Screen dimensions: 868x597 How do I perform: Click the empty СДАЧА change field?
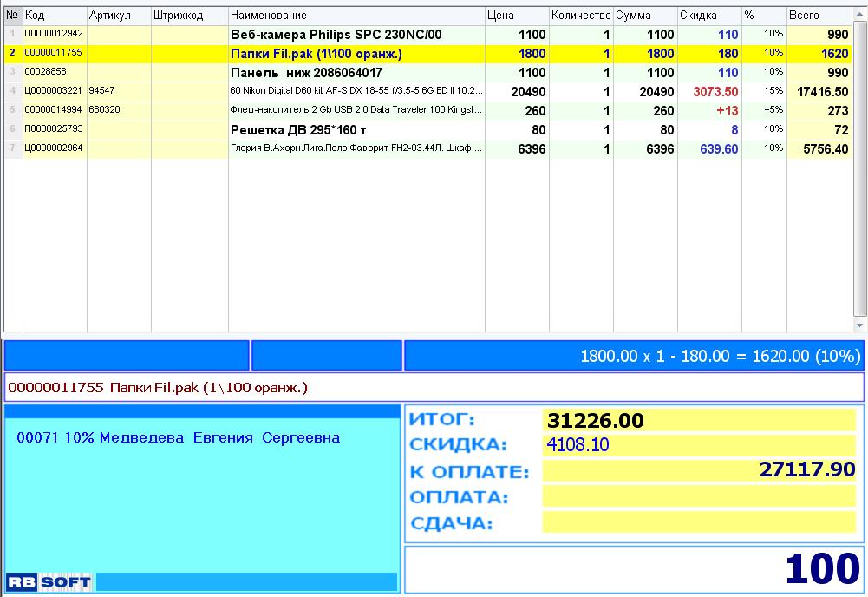[x=699, y=522]
